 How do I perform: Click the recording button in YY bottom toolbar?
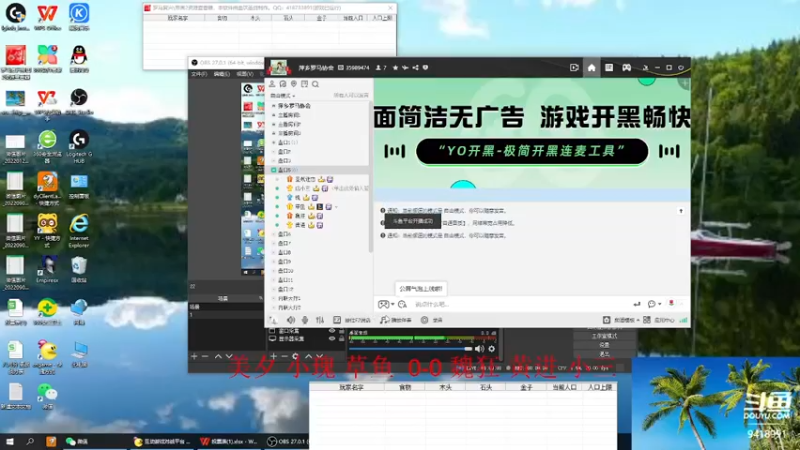432,320
